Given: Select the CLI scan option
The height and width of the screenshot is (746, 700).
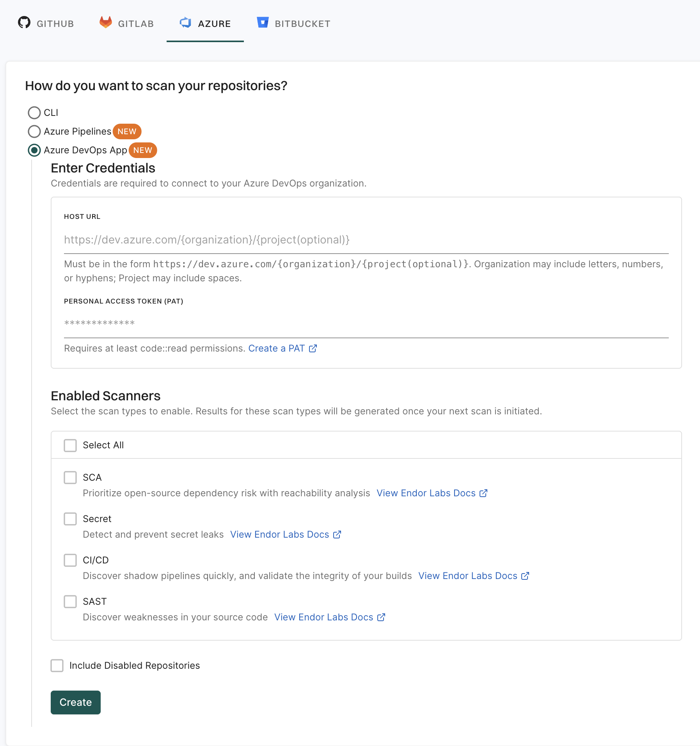Looking at the screenshot, I should [x=34, y=113].
